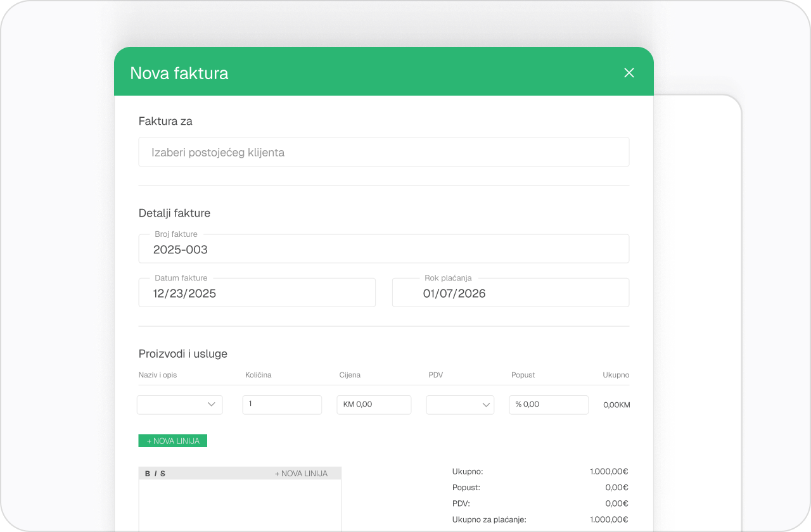
Task: Toggle italic formatting in notes editor
Action: pyautogui.click(x=155, y=474)
